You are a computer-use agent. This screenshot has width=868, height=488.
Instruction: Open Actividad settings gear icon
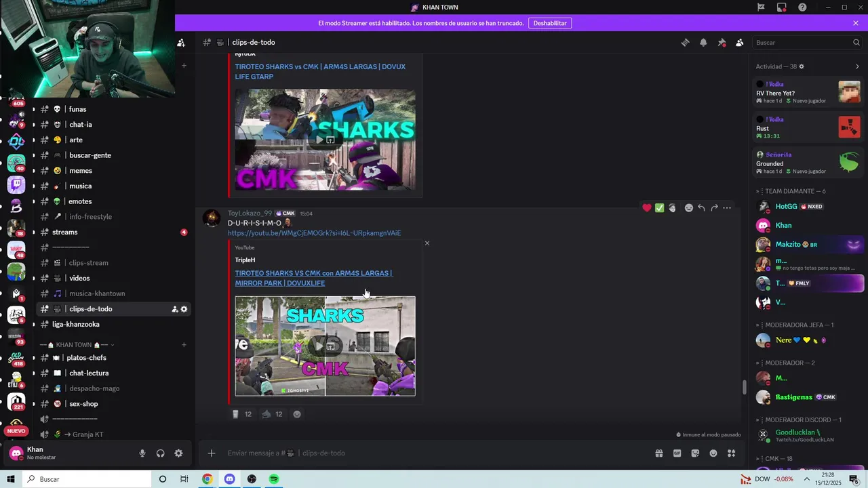[x=802, y=66]
